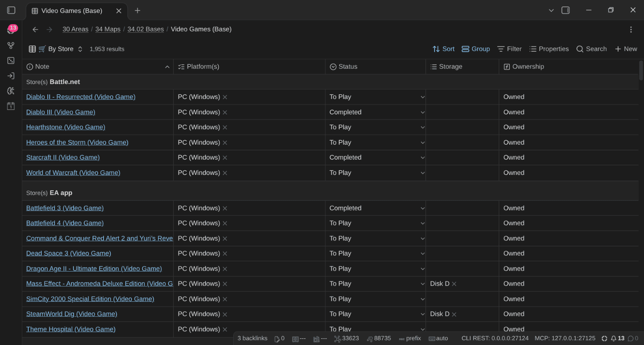Click the notification icon with badge 13

click(11, 29)
